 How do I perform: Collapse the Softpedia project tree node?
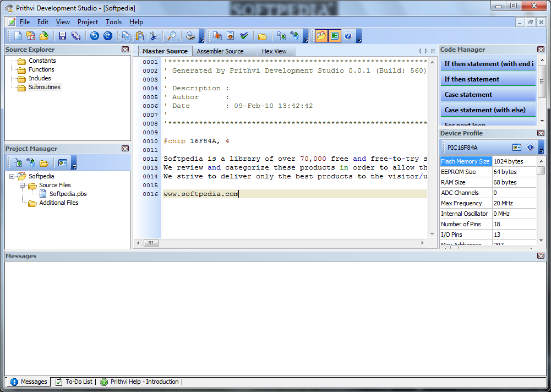tap(12, 176)
